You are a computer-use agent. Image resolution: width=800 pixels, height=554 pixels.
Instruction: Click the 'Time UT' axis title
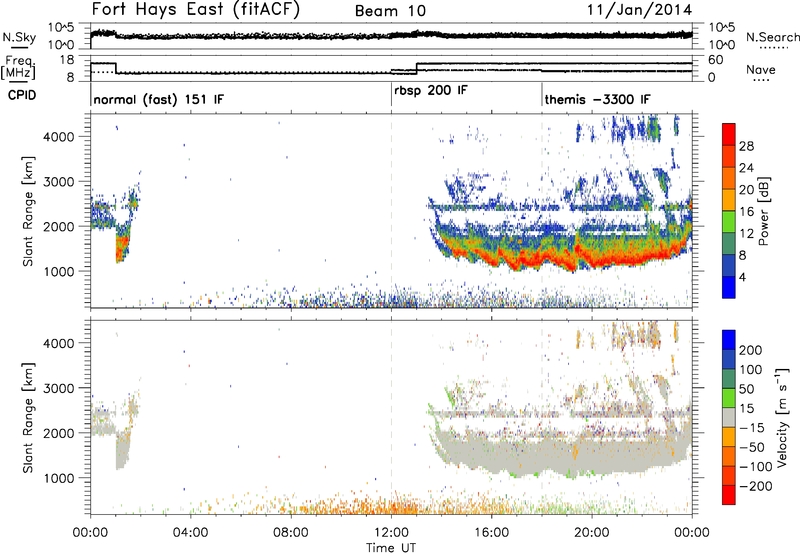tap(391, 547)
